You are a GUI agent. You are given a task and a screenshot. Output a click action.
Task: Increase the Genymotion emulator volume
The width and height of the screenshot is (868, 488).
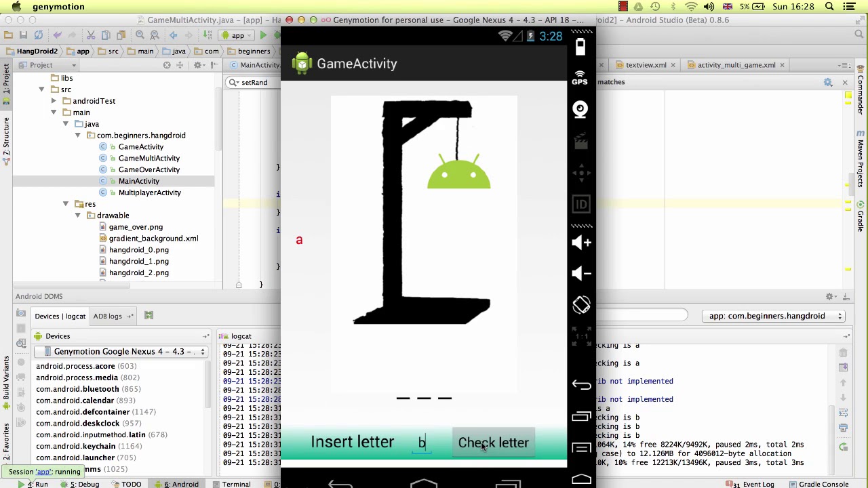coord(581,243)
